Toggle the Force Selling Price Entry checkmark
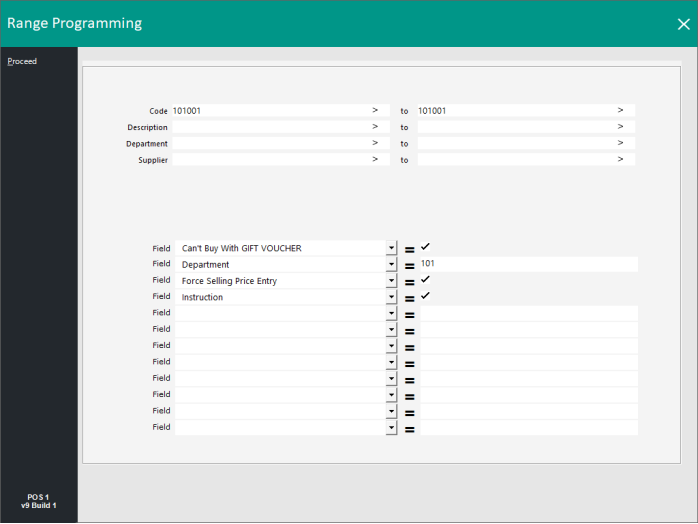This screenshot has width=698, height=524. (x=425, y=280)
